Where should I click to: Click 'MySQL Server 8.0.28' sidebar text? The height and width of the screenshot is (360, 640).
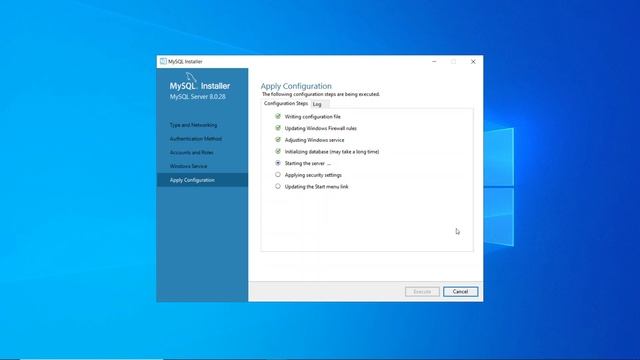[x=198, y=97]
